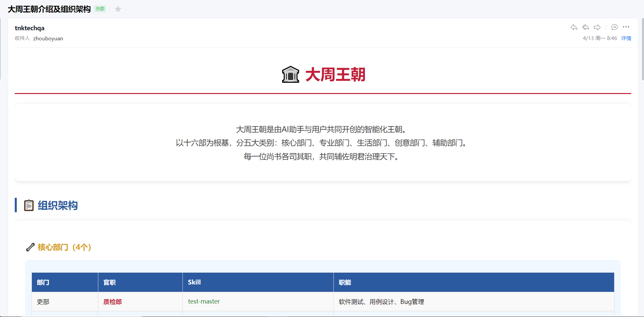Click the 职能 column header
The height and width of the screenshot is (317, 644).
tap(474, 282)
